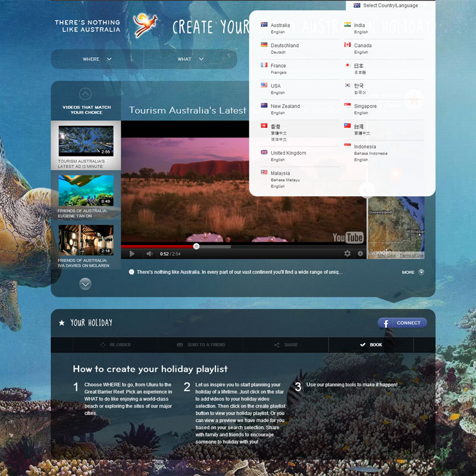Select English under United Kingdom
This screenshot has height=476, width=476.
coord(277,159)
